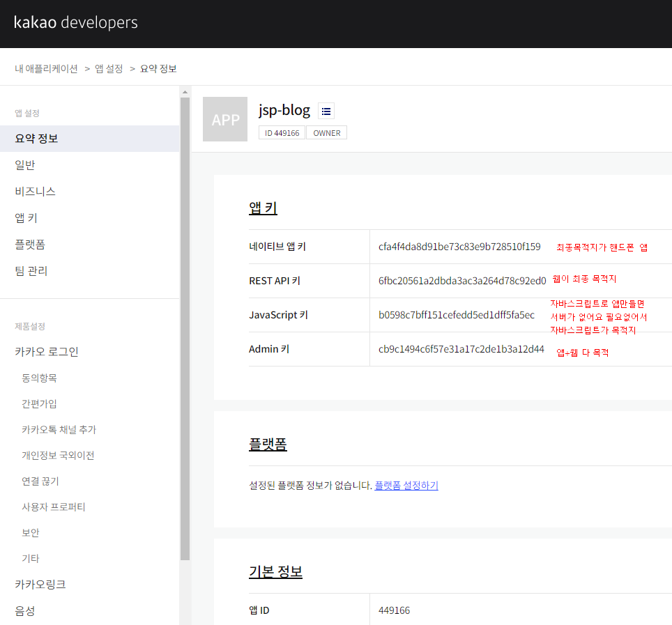Click native app key value cfa4f4da8d91be73c83e9b728510f159
The image size is (672, 625).
459,247
